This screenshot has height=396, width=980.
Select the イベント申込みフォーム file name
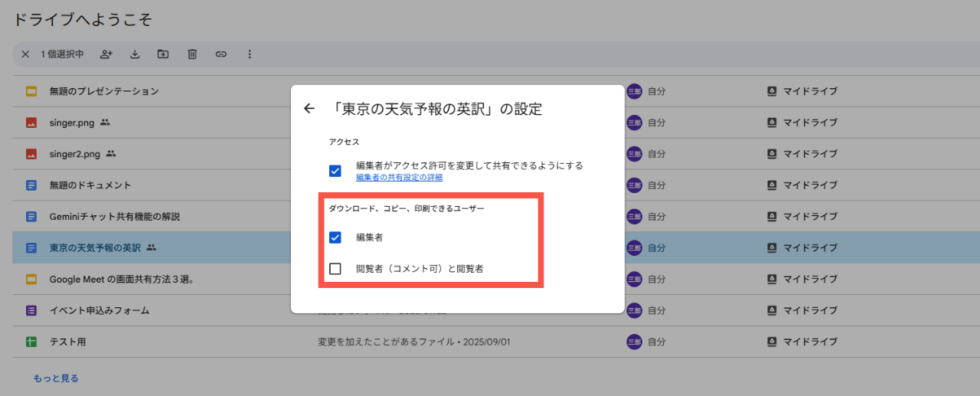100,311
